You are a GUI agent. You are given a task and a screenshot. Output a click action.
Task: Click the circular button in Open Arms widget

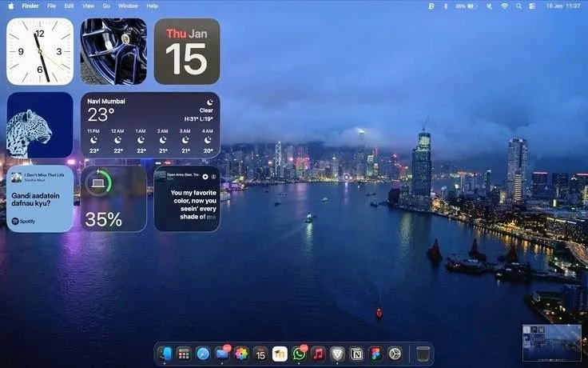tap(205, 177)
